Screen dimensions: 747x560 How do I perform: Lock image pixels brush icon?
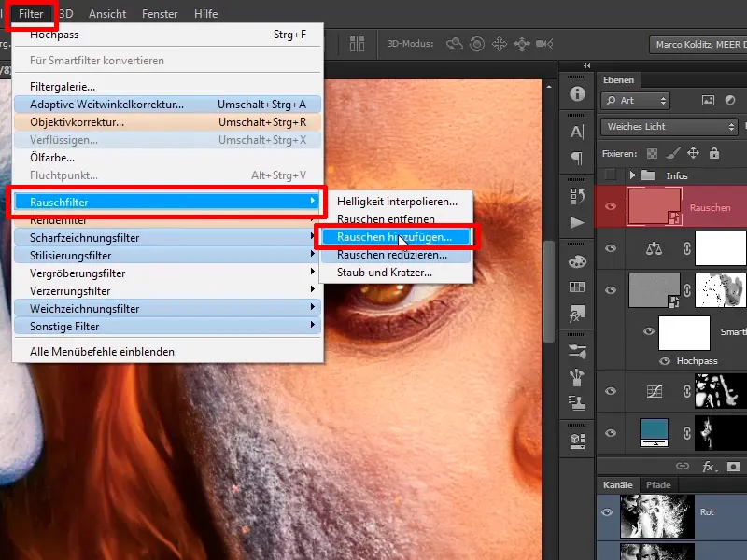[672, 153]
